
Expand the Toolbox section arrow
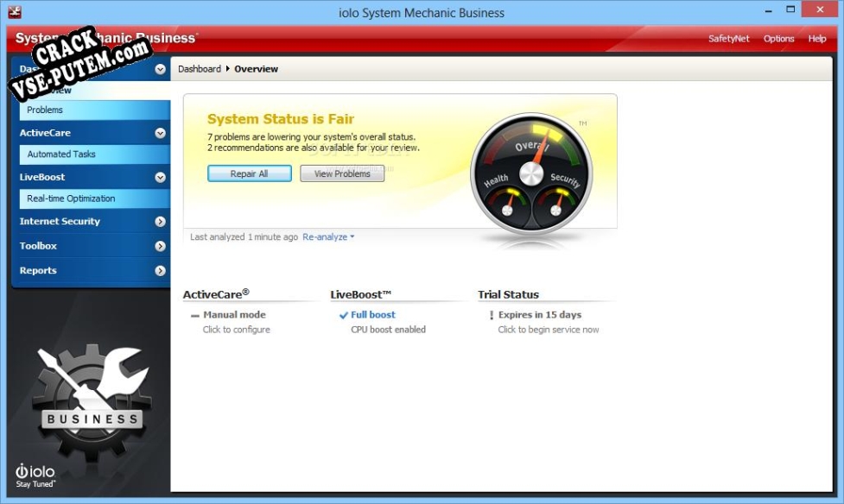[x=160, y=246]
